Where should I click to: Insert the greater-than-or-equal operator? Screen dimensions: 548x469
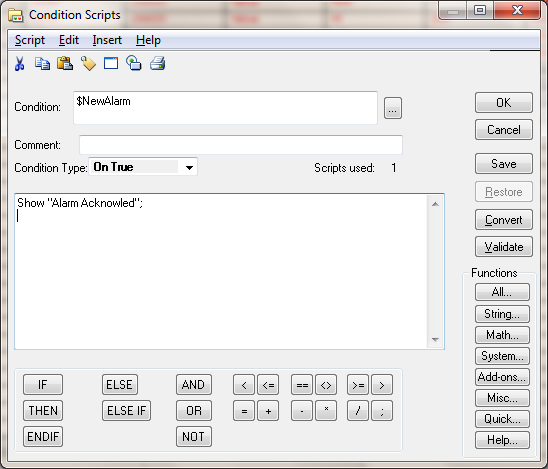pyautogui.click(x=358, y=385)
